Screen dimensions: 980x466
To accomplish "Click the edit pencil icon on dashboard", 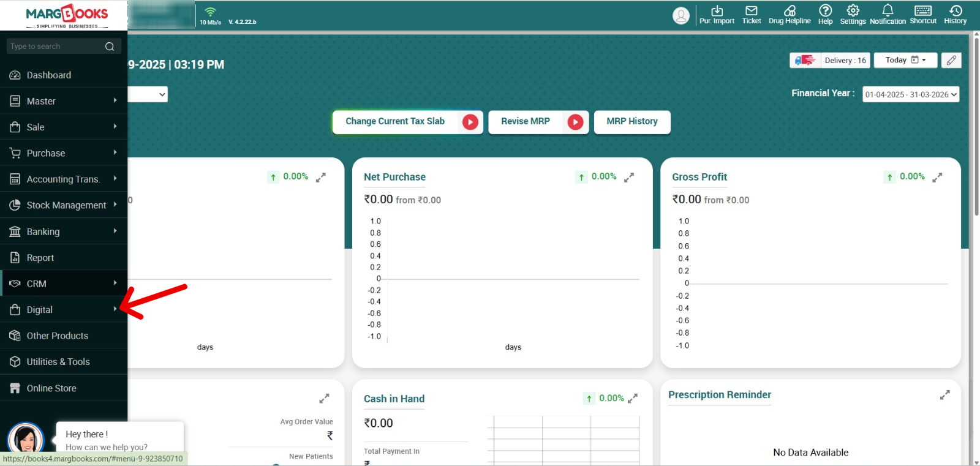I will pyautogui.click(x=951, y=60).
